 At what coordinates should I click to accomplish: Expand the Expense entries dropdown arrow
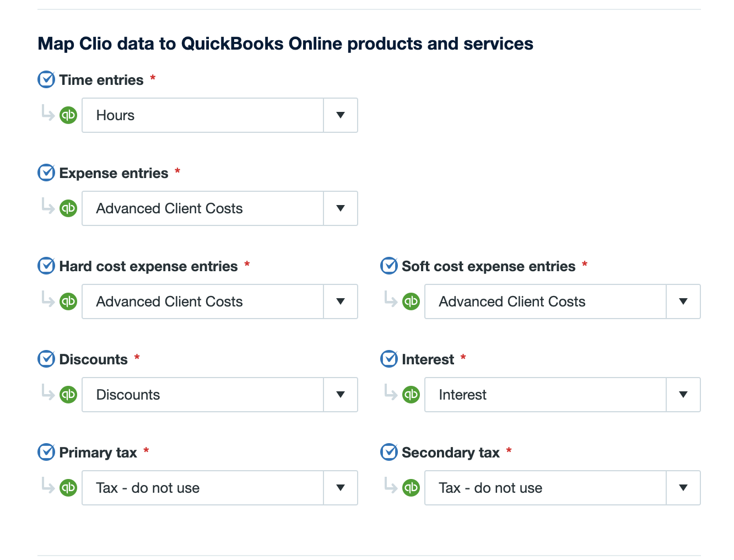click(341, 208)
